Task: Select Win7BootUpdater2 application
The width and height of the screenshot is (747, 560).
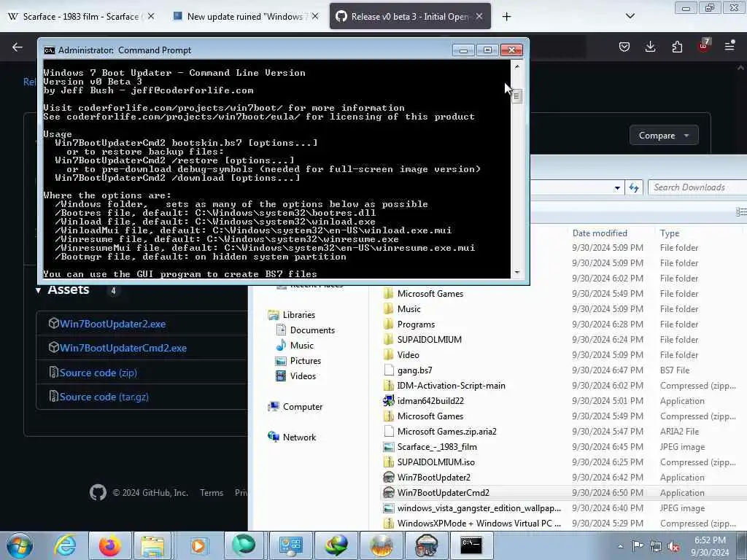Action: tap(433, 477)
